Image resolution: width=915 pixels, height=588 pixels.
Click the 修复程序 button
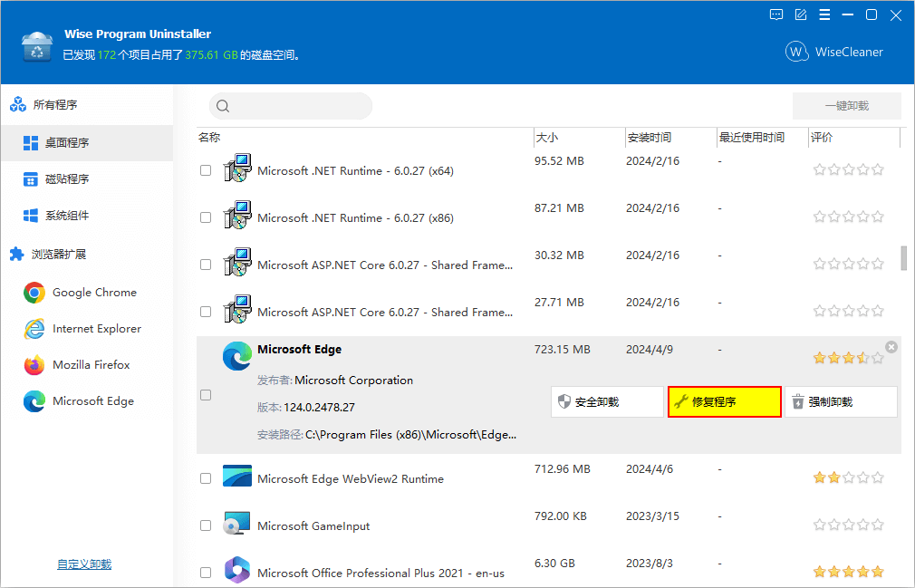[724, 402]
